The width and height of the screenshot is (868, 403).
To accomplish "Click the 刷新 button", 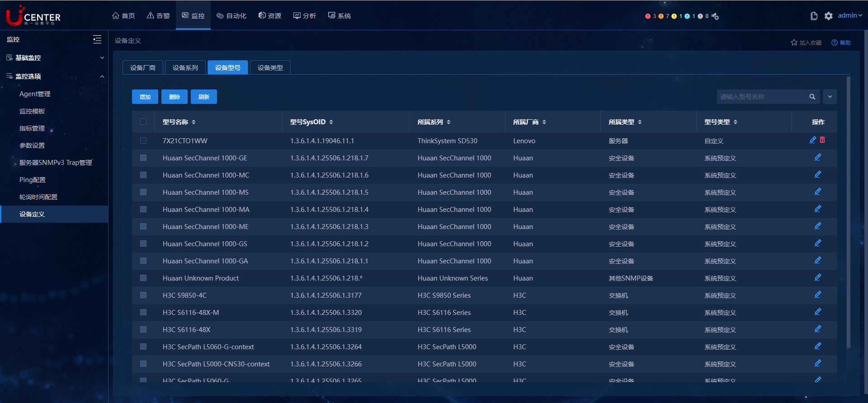I will [x=204, y=97].
